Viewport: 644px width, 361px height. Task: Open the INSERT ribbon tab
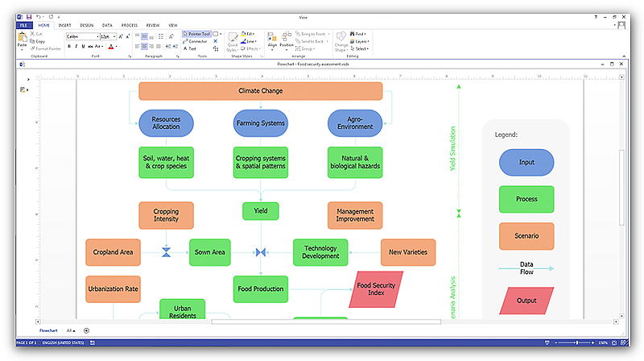[x=64, y=25]
